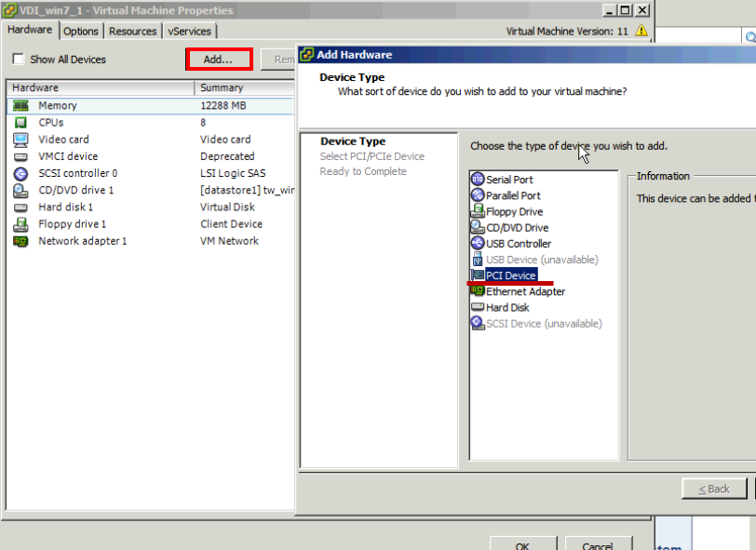
Task: Click the search magnifier icon
Action: click(749, 35)
